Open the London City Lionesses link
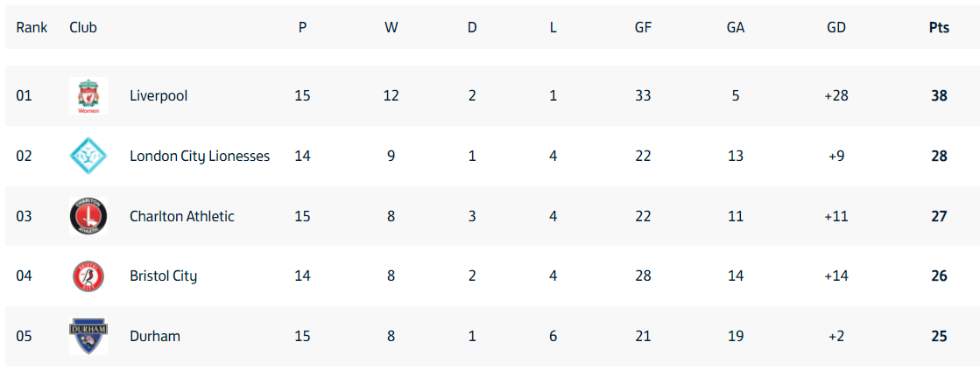Viewport: 980px width, 377px height. click(x=200, y=156)
